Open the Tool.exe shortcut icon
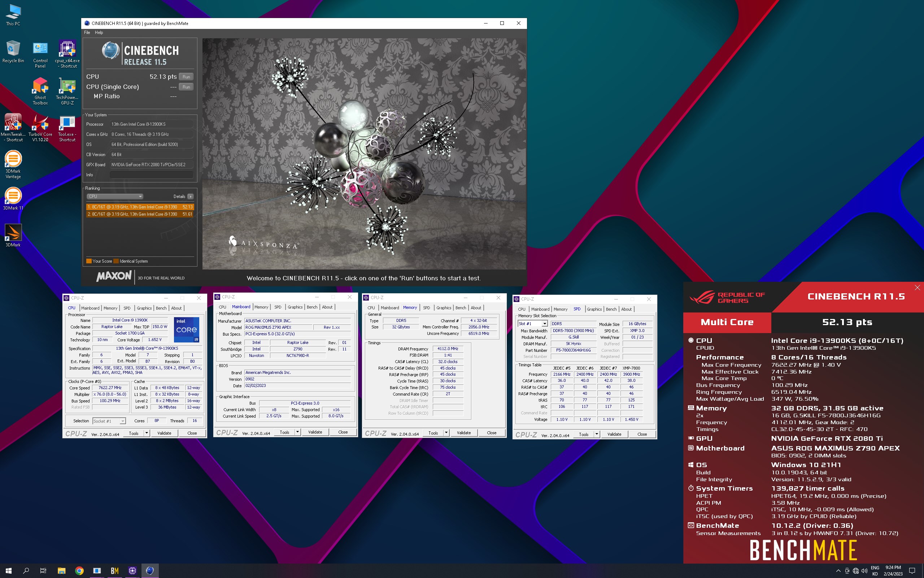 point(67,128)
